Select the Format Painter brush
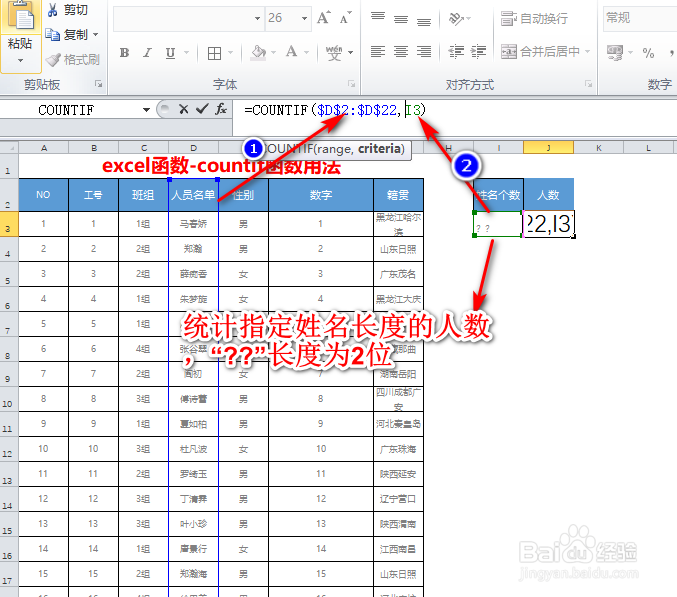The image size is (677, 597). point(53,60)
